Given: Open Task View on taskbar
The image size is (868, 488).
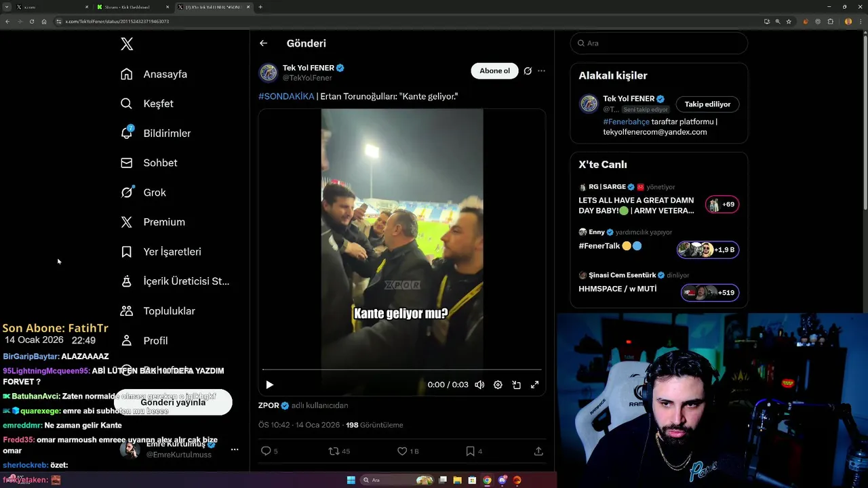Looking at the screenshot, I should (x=443, y=480).
